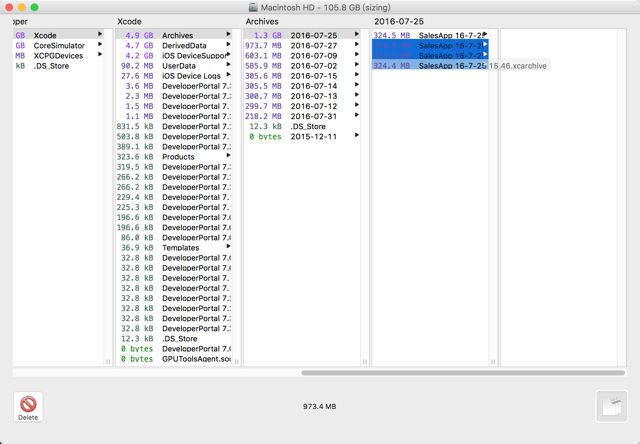Select the Archives row of 4.9 GB

click(x=174, y=35)
